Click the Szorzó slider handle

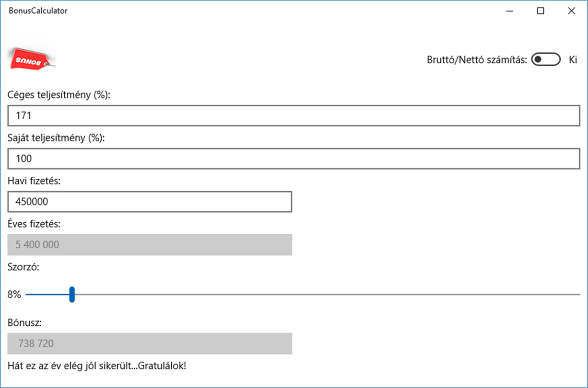[x=72, y=295]
